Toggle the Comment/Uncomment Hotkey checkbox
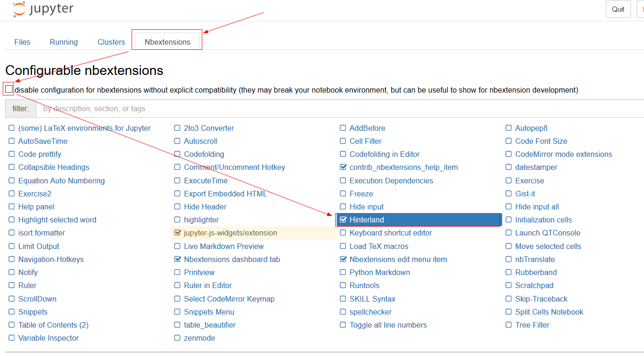This screenshot has height=356, width=644. click(x=177, y=167)
